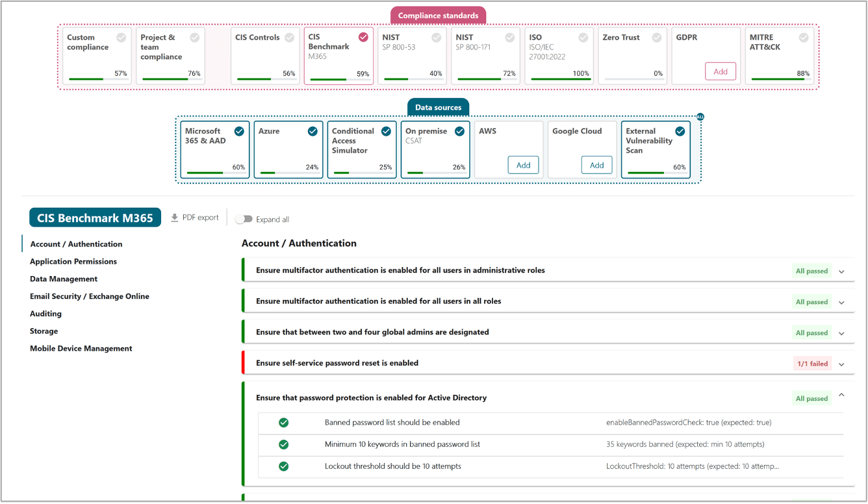Click ISO 100% progress bar
This screenshot has height=504, width=868.
[561, 79]
